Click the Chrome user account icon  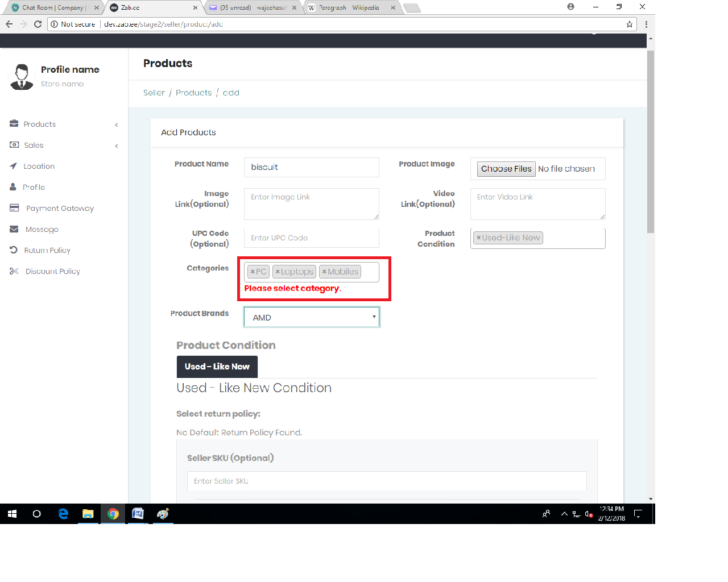click(570, 7)
